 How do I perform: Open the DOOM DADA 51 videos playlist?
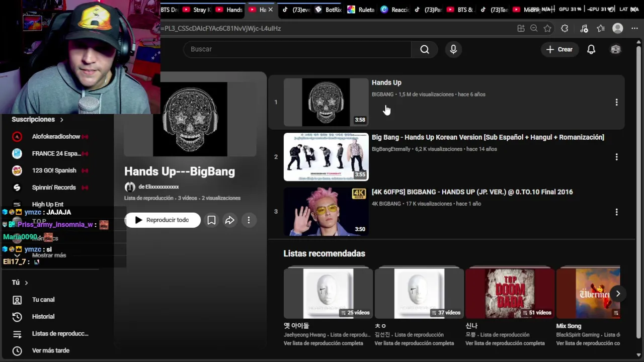pos(510,293)
